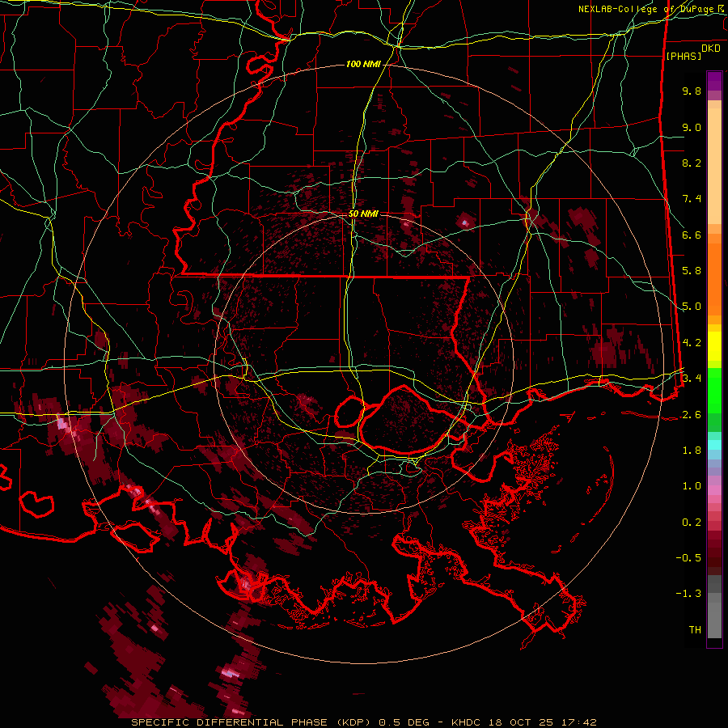
Task: Click the 5.8 scale value
Action: tap(692, 271)
